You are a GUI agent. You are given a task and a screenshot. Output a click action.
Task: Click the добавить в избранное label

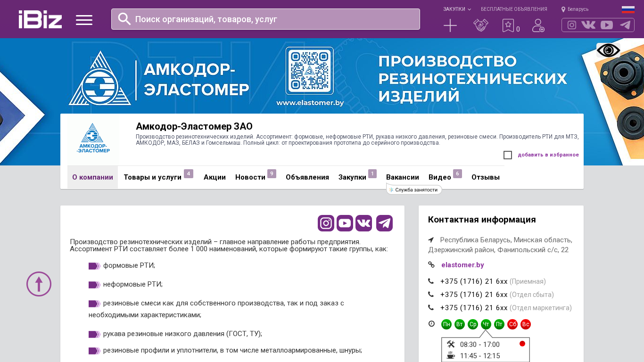pos(548,155)
